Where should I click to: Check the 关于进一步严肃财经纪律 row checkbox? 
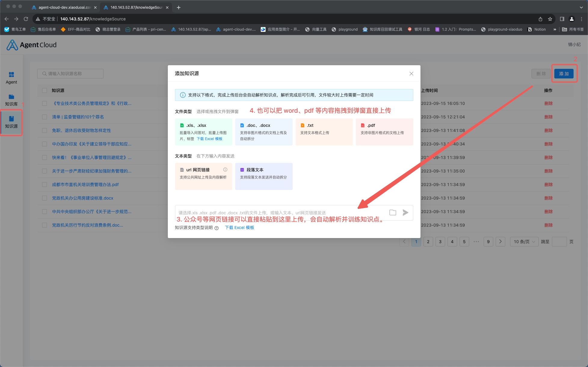pyautogui.click(x=45, y=171)
